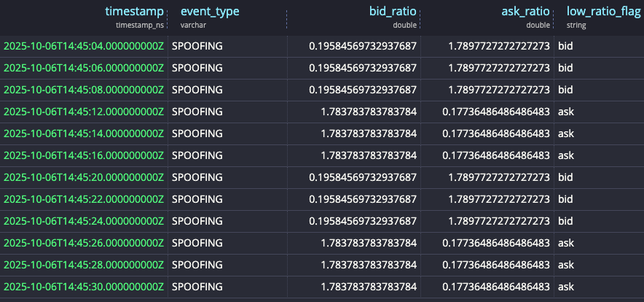The height and width of the screenshot is (302, 644).
Task: Click the divider between timestamp and event_type headers
Action: (x=168, y=18)
